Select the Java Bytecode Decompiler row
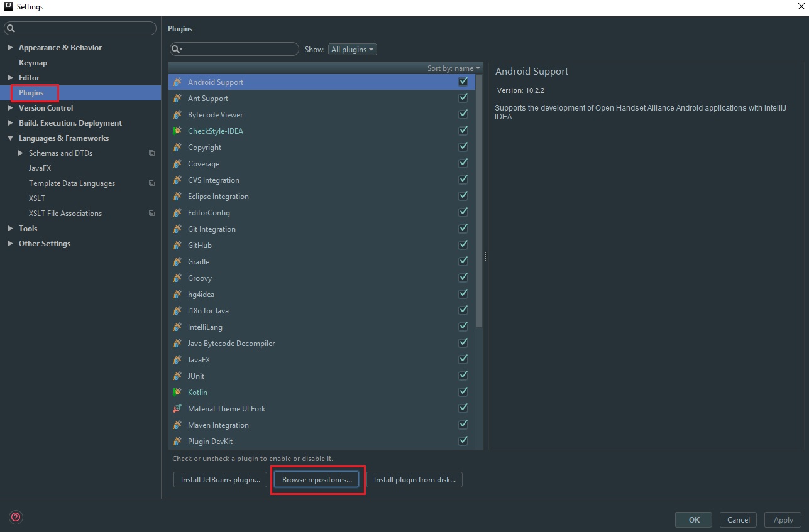809x532 pixels. pyautogui.click(x=322, y=344)
